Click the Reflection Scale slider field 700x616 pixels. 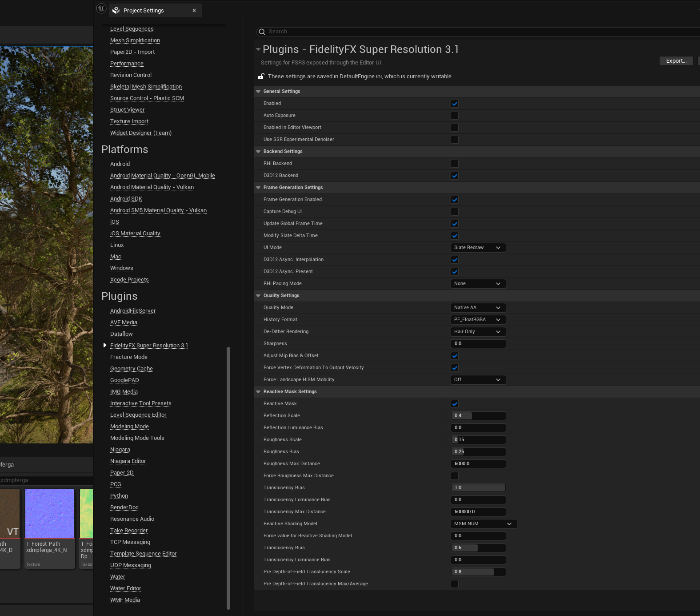(x=478, y=416)
